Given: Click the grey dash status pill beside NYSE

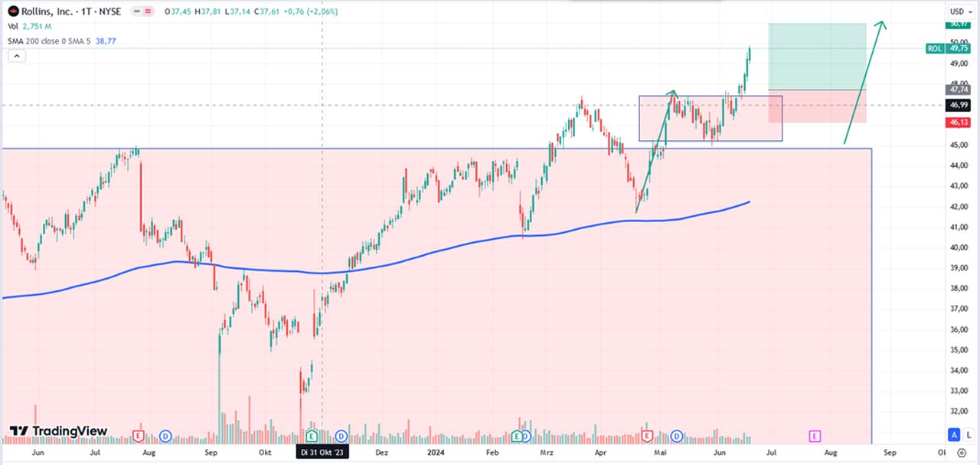Looking at the screenshot, I should [x=136, y=11].
